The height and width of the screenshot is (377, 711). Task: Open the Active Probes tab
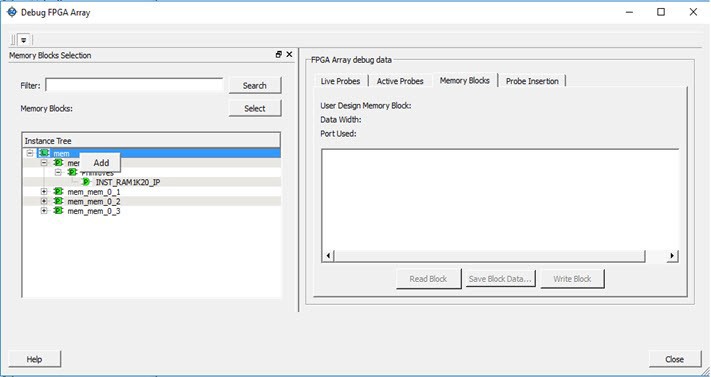pyautogui.click(x=400, y=81)
